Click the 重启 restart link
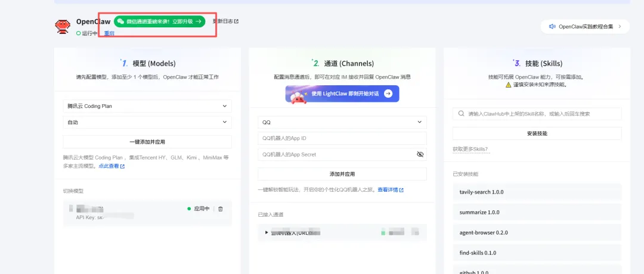The image size is (644, 274). [x=109, y=33]
